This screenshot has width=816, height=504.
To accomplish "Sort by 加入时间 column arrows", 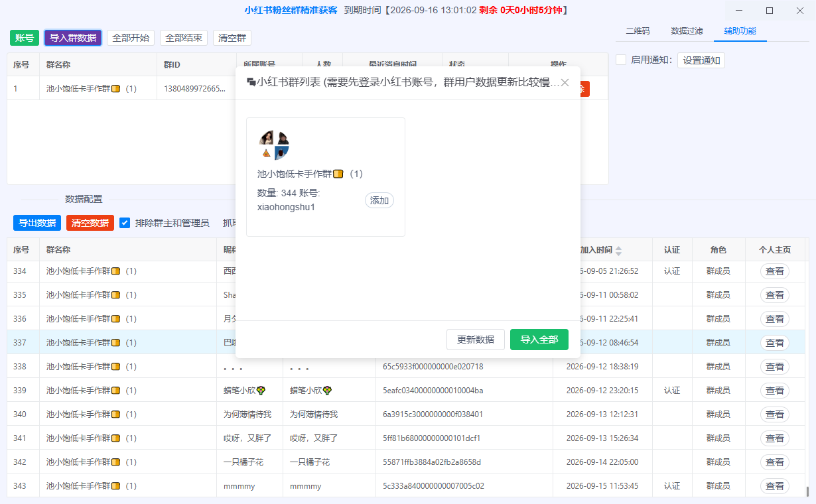I will [618, 251].
